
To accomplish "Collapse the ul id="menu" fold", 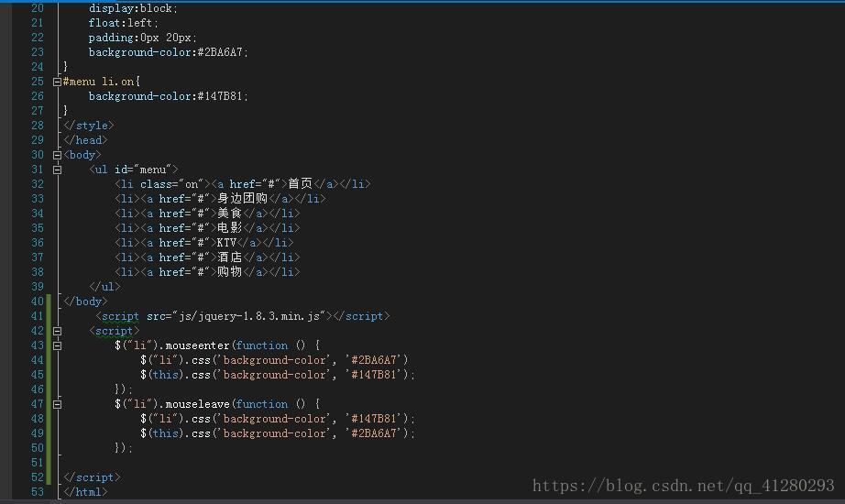I will 57,170.
